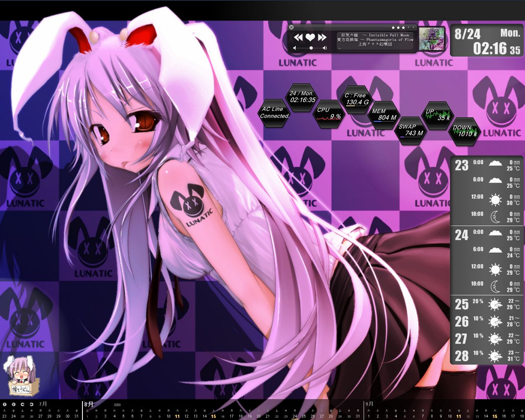Open the UP network speed hexagon

[438, 115]
